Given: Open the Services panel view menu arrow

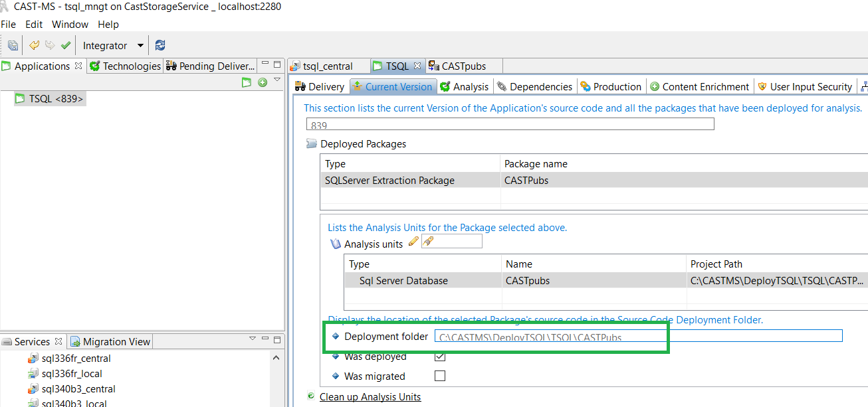Looking at the screenshot, I should tap(253, 339).
